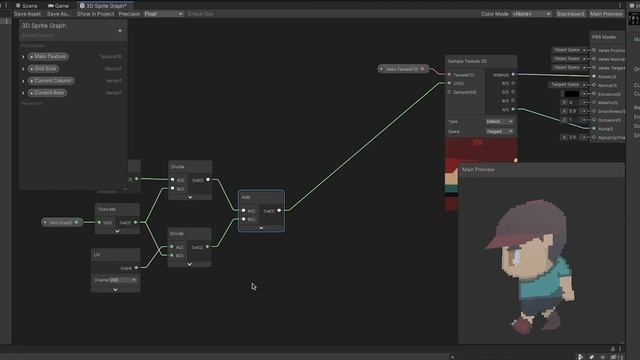This screenshot has height=360, width=640.
Task: Click the Texture(T2) input port on Sample Texture 2D
Action: [449, 75]
